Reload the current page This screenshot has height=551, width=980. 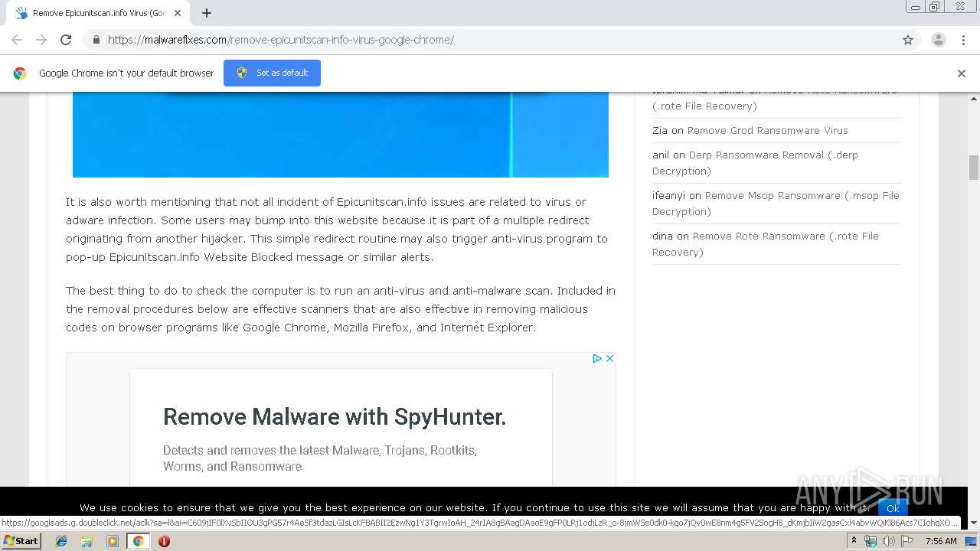point(66,40)
